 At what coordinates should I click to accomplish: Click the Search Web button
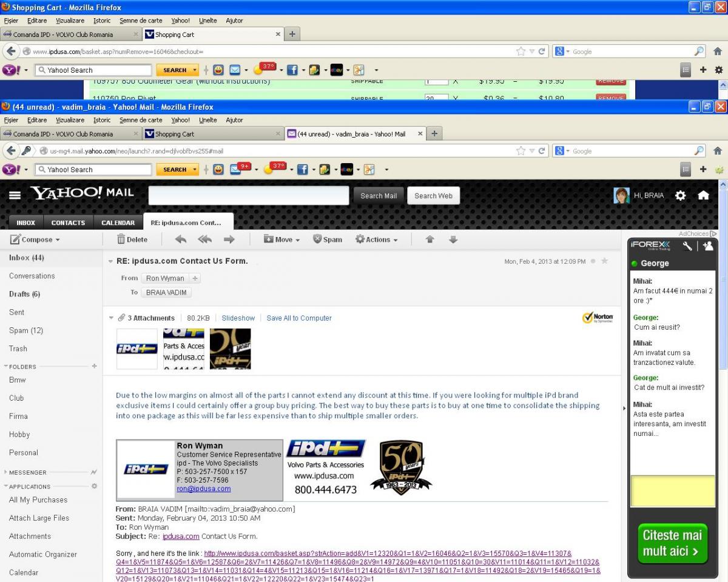(433, 196)
